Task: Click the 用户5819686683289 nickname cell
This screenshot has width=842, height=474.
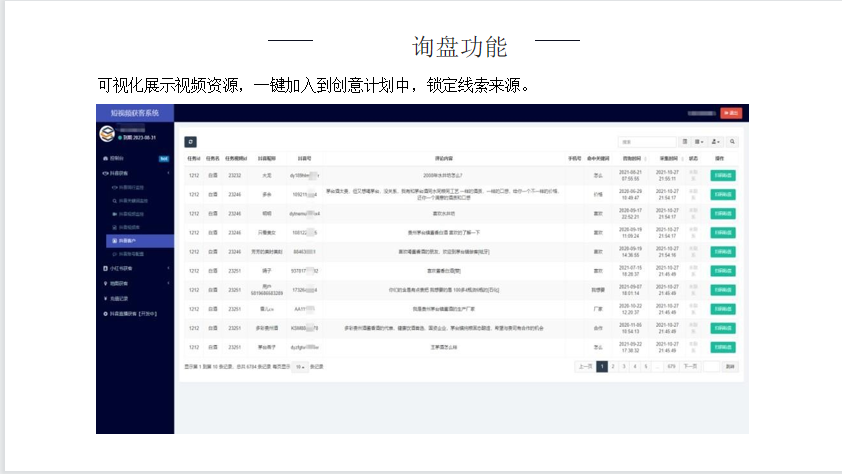Action: click(x=266, y=290)
